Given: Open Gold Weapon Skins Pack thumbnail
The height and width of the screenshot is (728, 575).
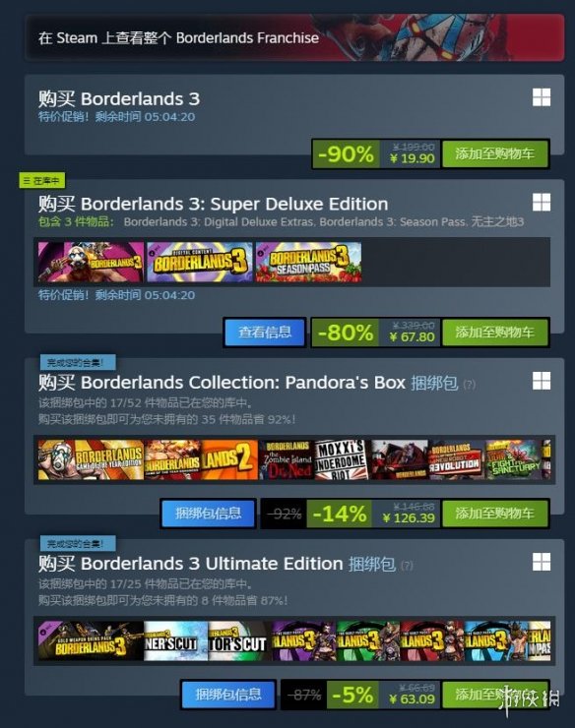Looking at the screenshot, I should [92, 640].
